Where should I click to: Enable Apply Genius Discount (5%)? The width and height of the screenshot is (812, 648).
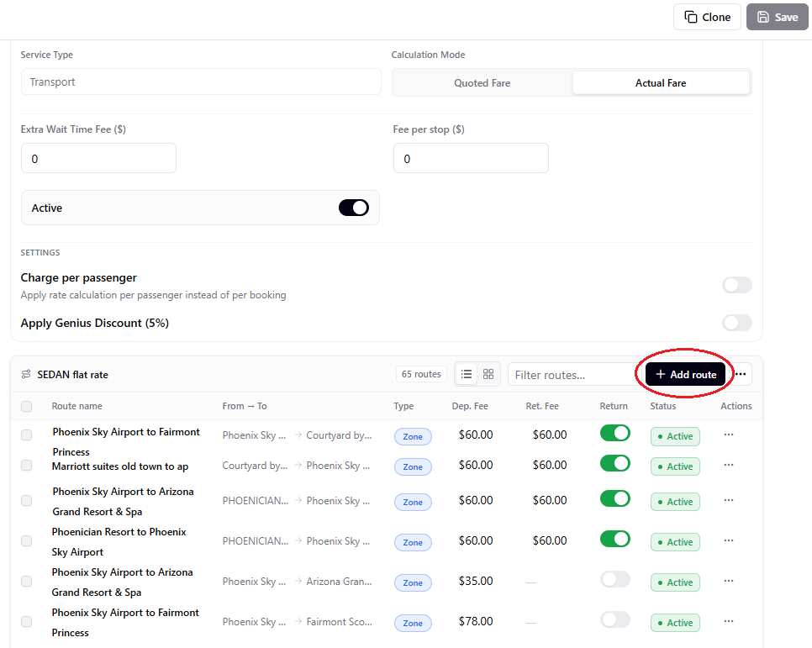pos(737,323)
